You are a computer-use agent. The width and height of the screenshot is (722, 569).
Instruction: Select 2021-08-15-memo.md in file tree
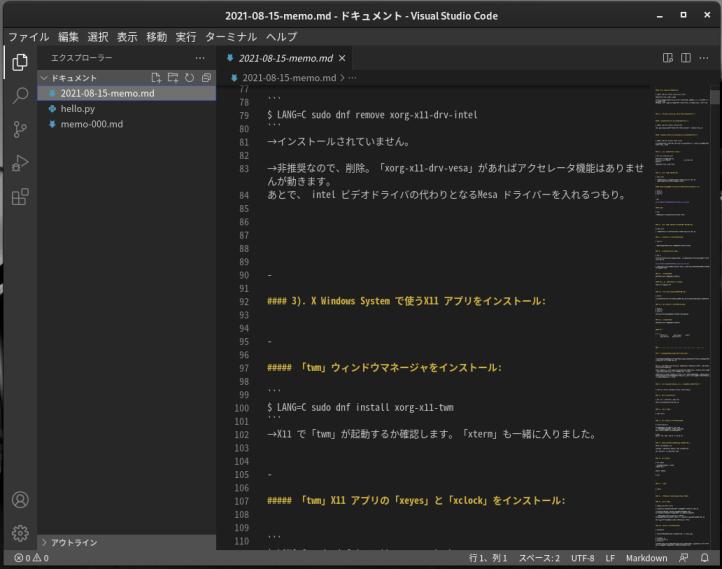click(x=127, y=93)
